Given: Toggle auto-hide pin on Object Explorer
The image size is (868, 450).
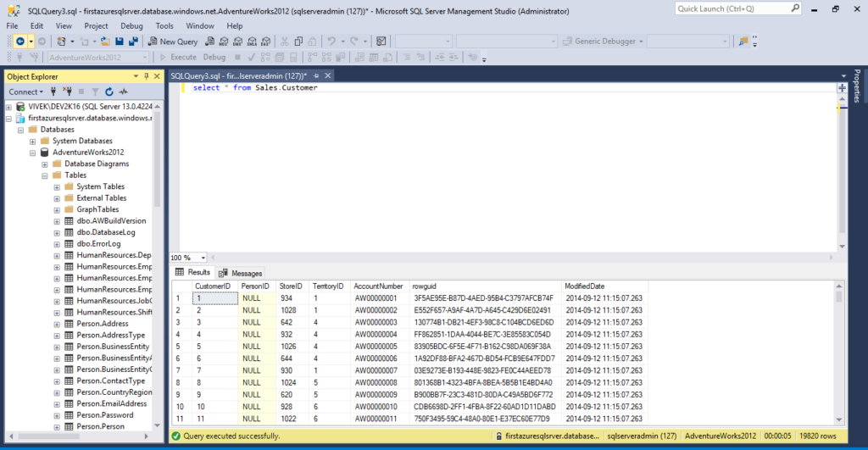Looking at the screenshot, I should [146, 76].
